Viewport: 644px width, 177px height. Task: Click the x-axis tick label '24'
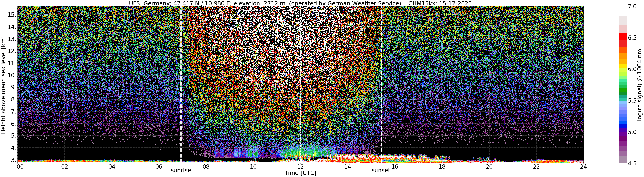coord(583,166)
